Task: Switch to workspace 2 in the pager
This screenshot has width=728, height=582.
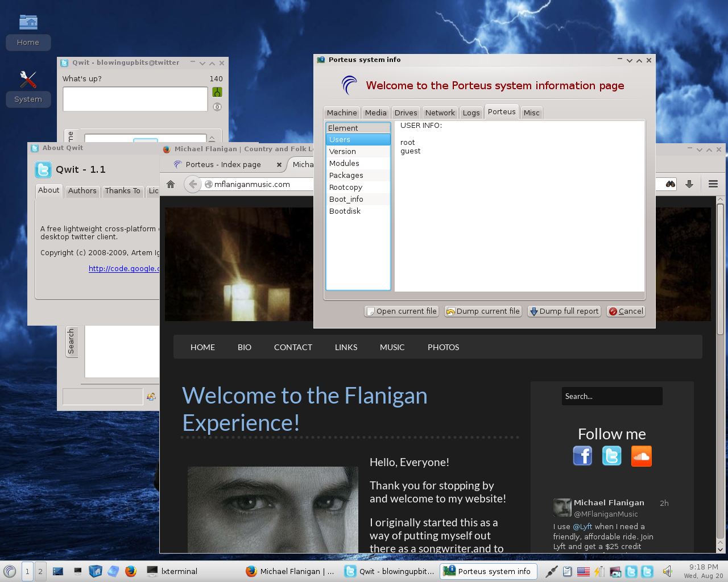Action: point(40,571)
